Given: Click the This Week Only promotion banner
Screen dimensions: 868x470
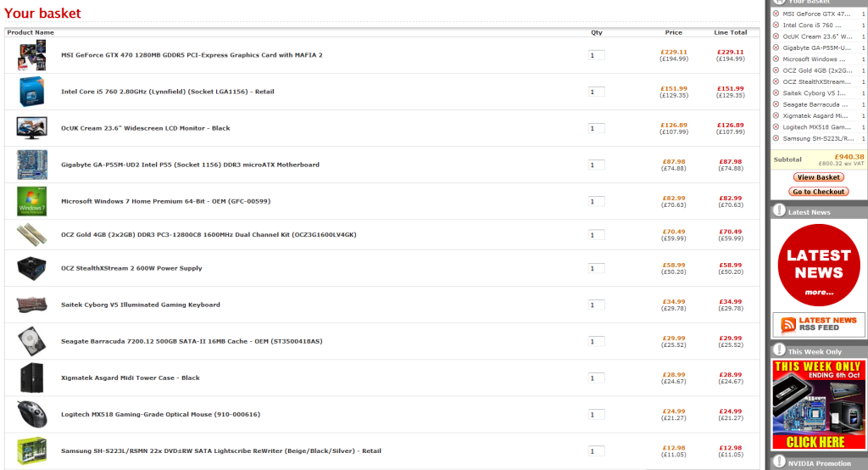Looking at the screenshot, I should point(819,405).
